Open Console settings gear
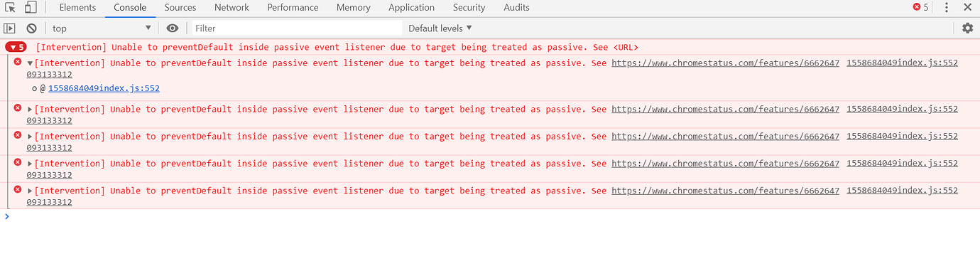 [x=967, y=28]
